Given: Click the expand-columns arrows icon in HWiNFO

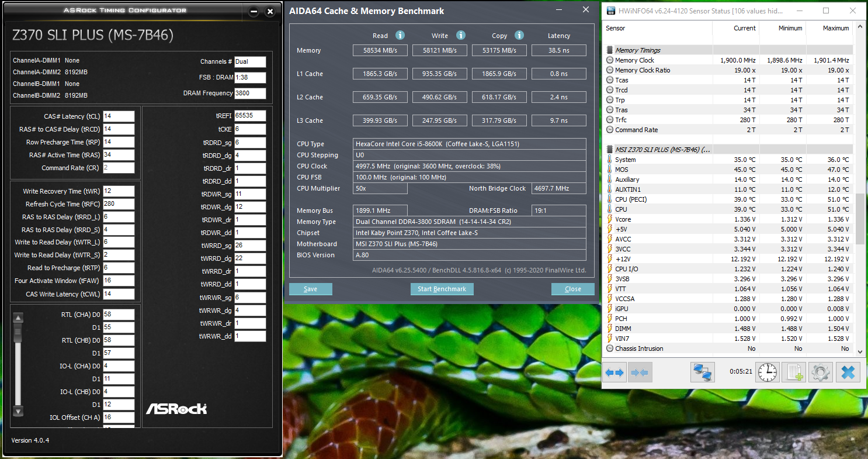Looking at the screenshot, I should pyautogui.click(x=615, y=372).
